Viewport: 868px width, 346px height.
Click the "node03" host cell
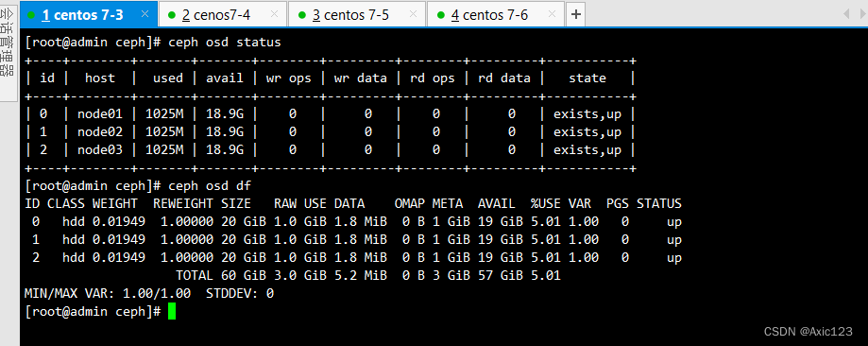99,149
